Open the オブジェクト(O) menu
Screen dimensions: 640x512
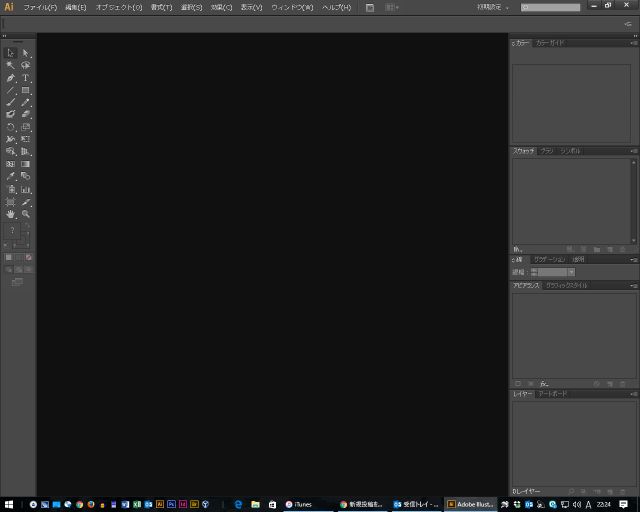point(119,7)
